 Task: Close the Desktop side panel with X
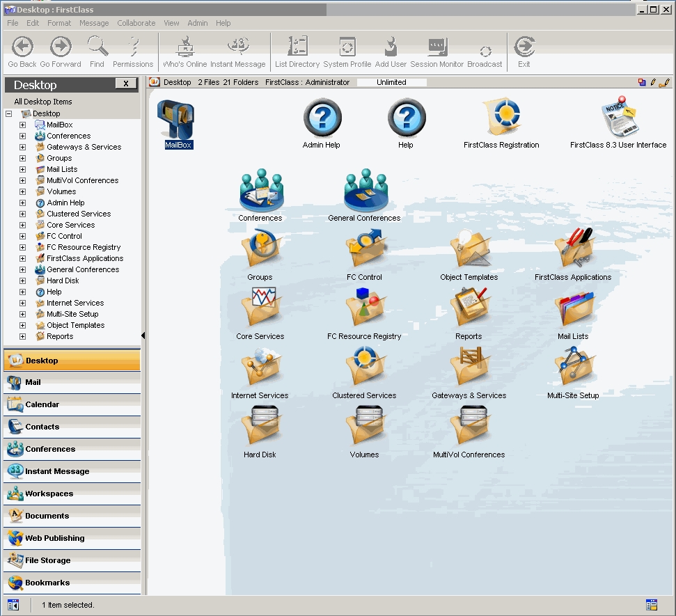(x=126, y=84)
